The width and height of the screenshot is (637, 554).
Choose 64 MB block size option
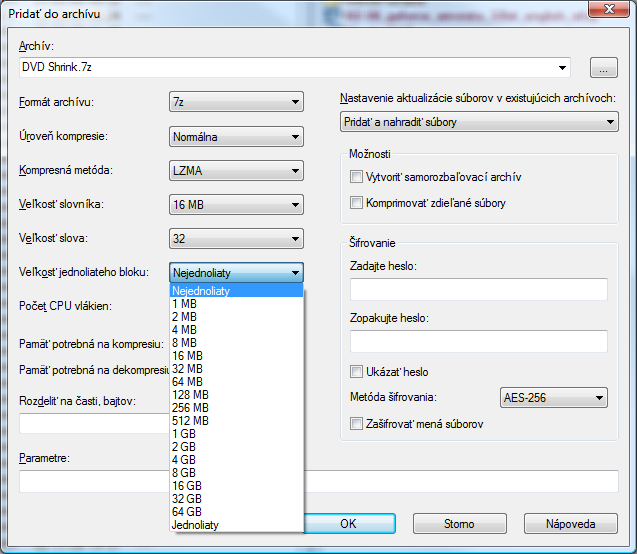236,382
